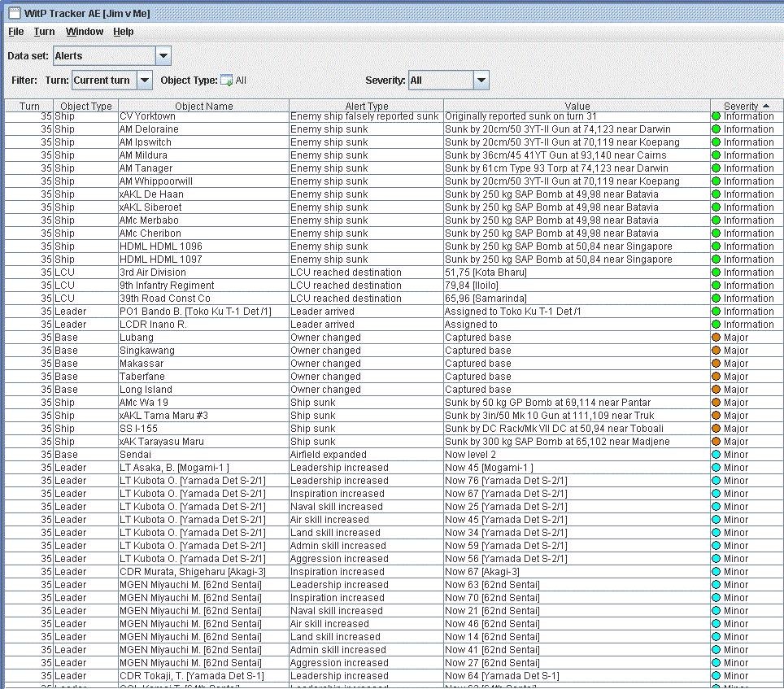
Task: Sort by Alert Type column header
Action: (366, 106)
